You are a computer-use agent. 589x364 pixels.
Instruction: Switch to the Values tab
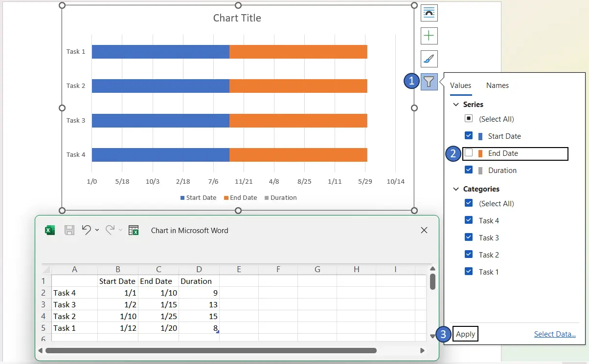tap(460, 86)
